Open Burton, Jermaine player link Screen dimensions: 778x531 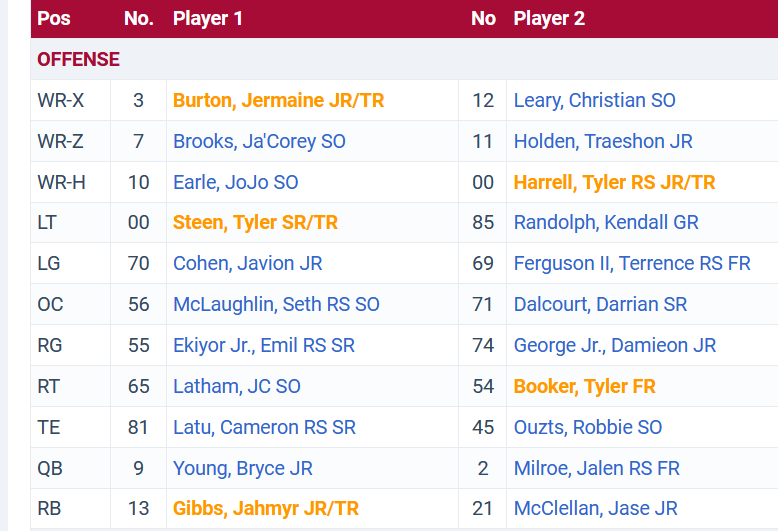[278, 100]
